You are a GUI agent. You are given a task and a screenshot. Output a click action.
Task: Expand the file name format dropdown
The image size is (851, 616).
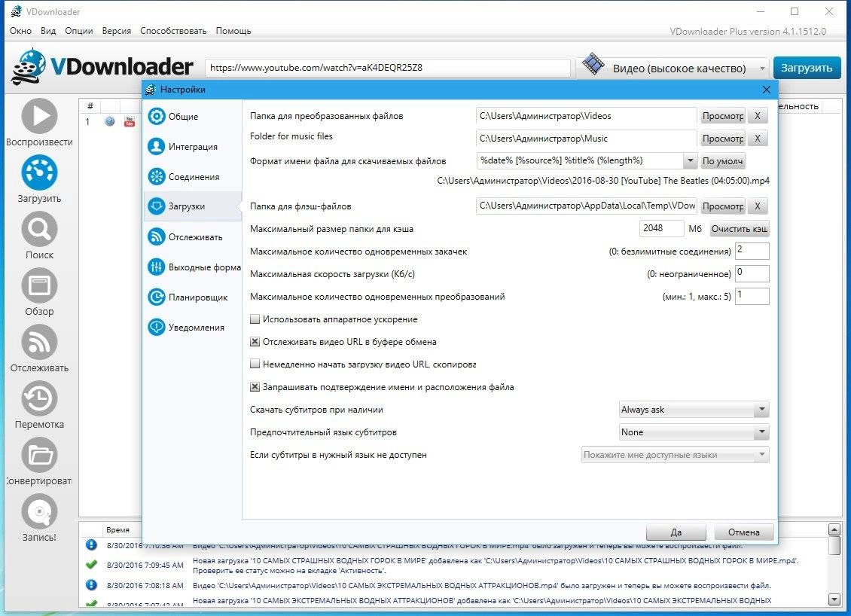689,160
